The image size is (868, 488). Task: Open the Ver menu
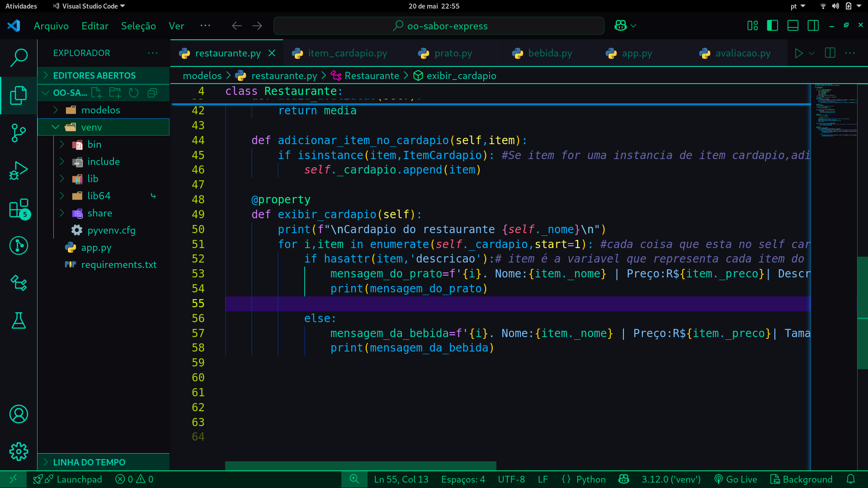tap(176, 26)
